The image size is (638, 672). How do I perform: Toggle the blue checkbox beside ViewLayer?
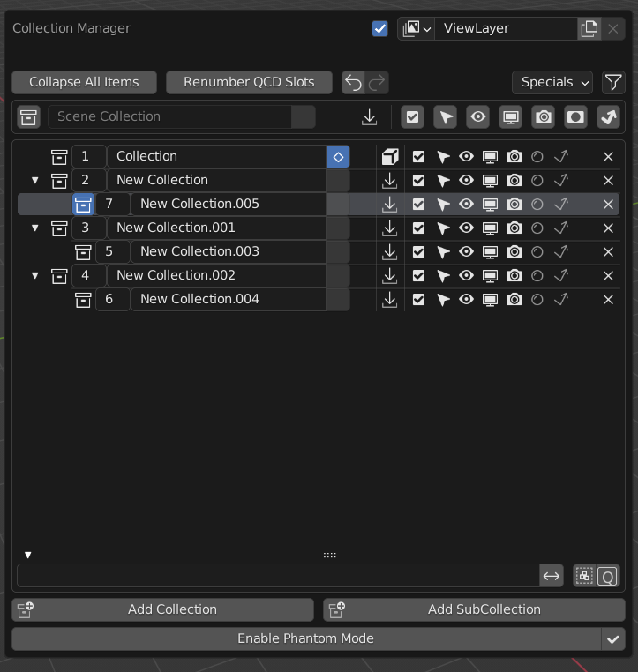click(x=379, y=29)
